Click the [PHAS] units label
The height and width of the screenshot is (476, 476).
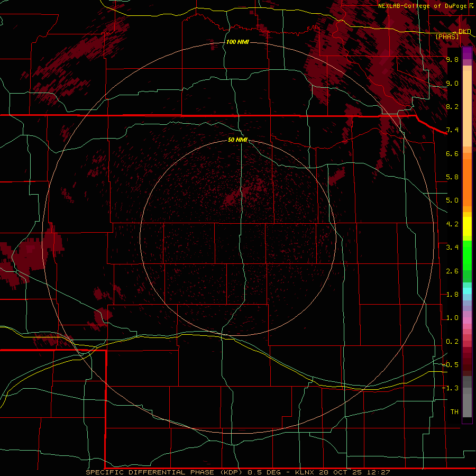point(447,37)
